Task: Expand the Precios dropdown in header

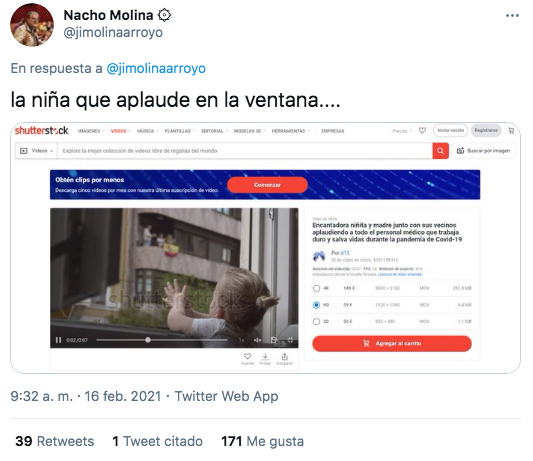Action: (x=402, y=131)
